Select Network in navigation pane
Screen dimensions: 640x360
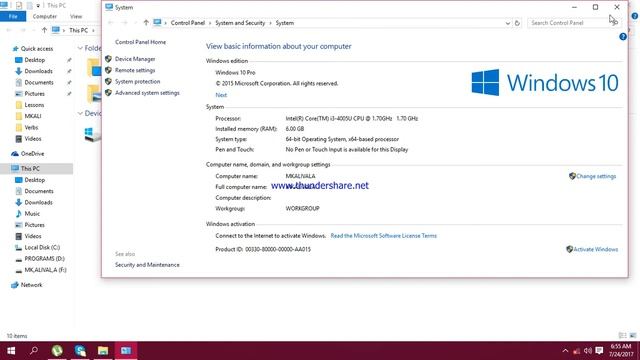[x=31, y=285]
